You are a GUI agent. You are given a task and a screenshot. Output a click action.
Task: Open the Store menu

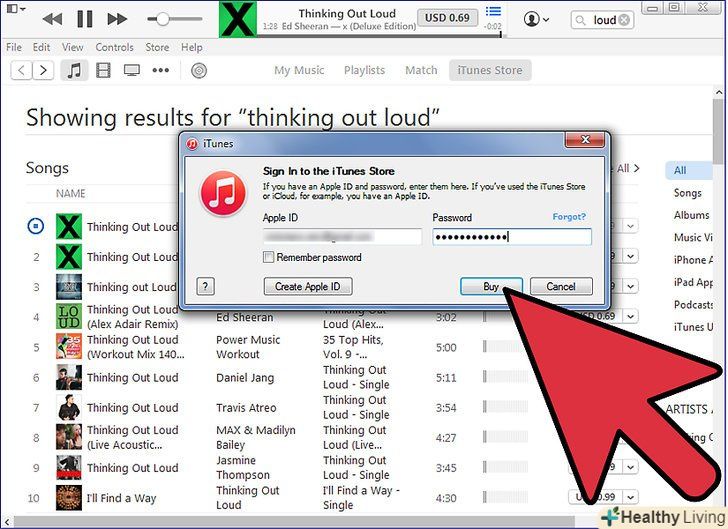tap(157, 47)
